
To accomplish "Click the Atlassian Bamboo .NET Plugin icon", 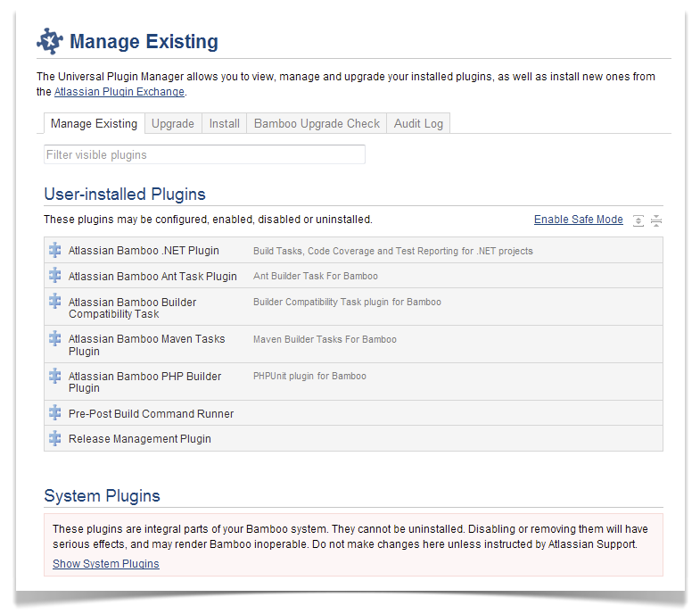I will point(55,250).
